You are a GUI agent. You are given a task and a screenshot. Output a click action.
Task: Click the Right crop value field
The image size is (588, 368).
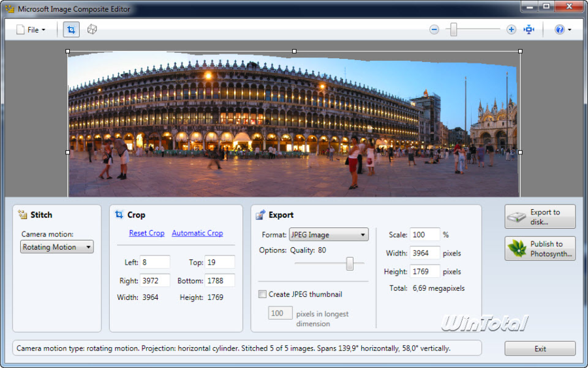click(155, 280)
